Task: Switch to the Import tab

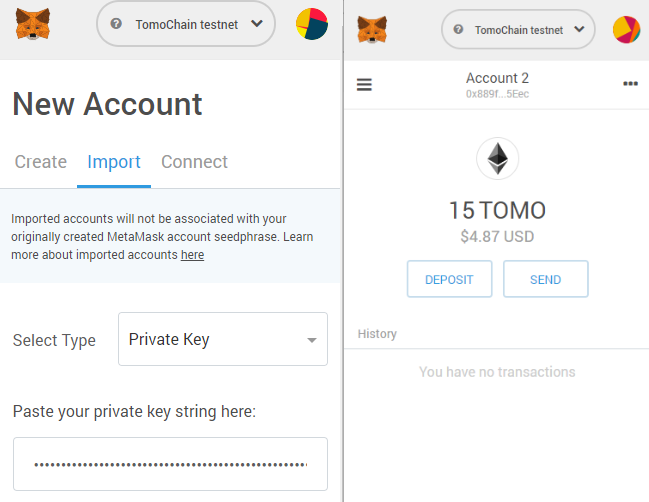Action: [x=114, y=162]
